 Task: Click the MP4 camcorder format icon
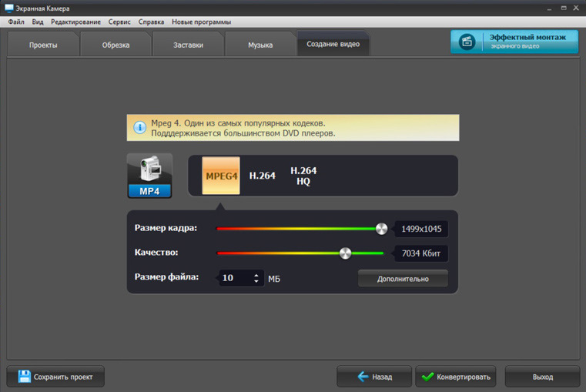149,176
